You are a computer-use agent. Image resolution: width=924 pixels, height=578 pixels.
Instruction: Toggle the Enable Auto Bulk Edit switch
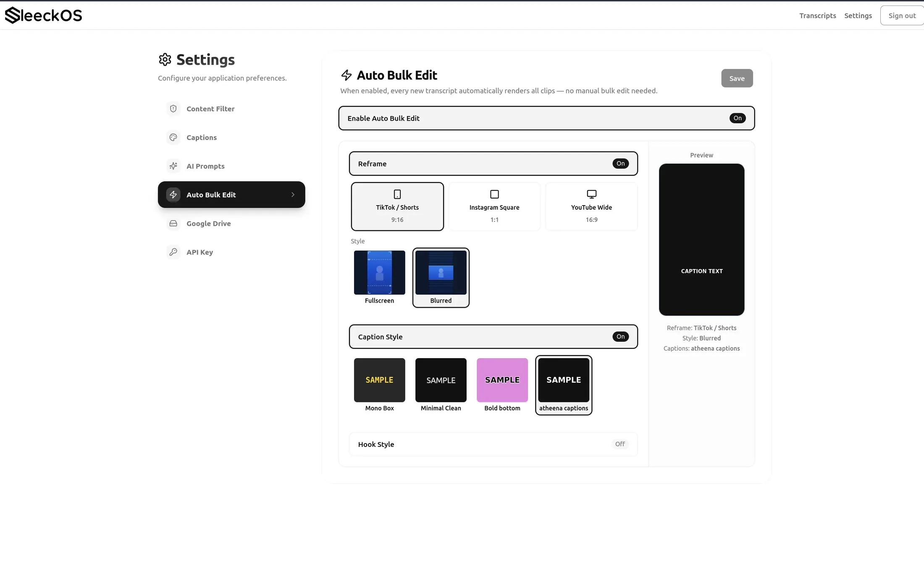[738, 118]
